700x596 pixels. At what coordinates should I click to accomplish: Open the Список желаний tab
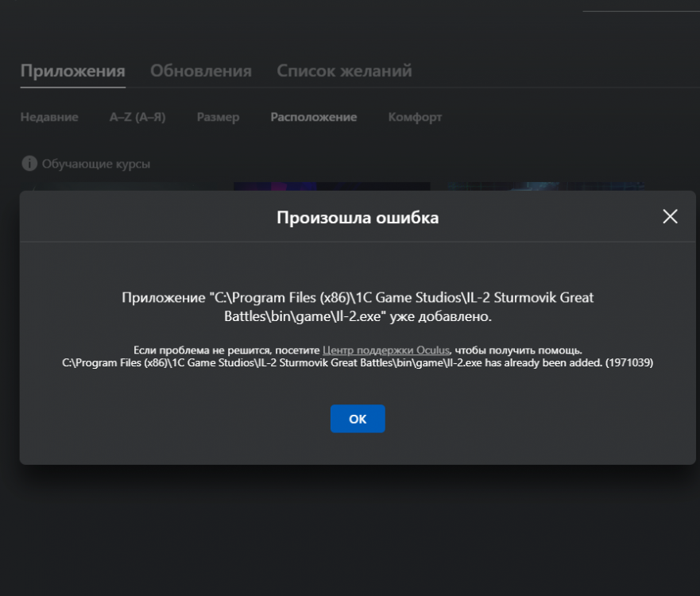(344, 71)
